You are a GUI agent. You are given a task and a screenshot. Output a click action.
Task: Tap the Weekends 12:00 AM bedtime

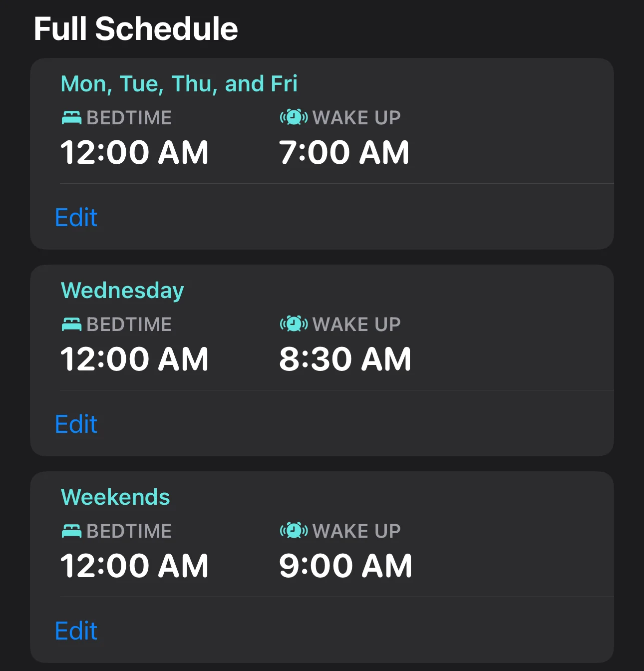tap(134, 566)
